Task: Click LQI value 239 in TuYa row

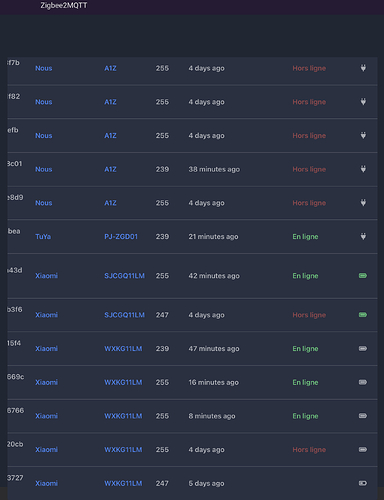Action: tap(162, 237)
